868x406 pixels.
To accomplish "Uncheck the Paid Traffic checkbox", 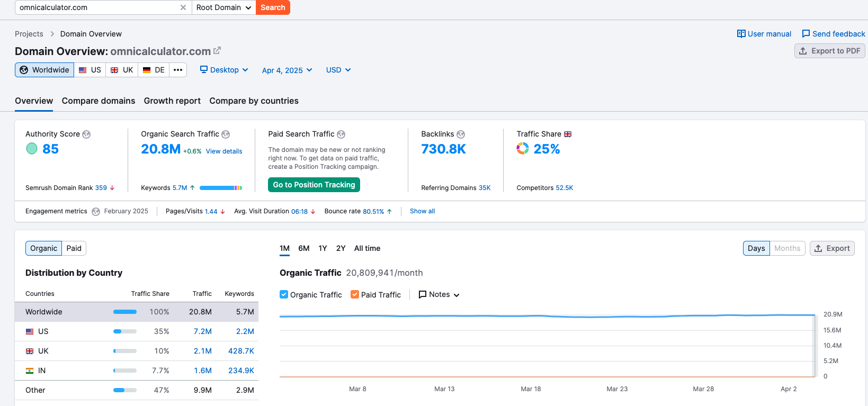I will click(355, 294).
